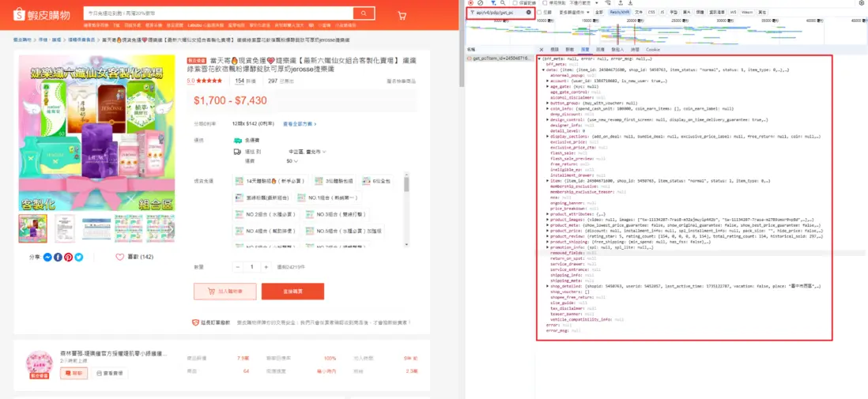This screenshot has width=868, height=399.
Task: Click the Shopee search input field
Action: tap(217, 14)
